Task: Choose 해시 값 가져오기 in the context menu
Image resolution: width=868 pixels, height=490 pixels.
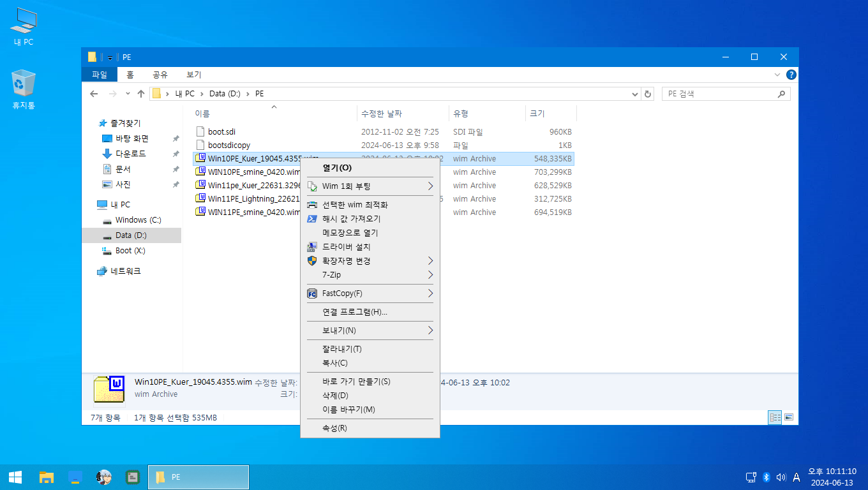Action: (370, 219)
